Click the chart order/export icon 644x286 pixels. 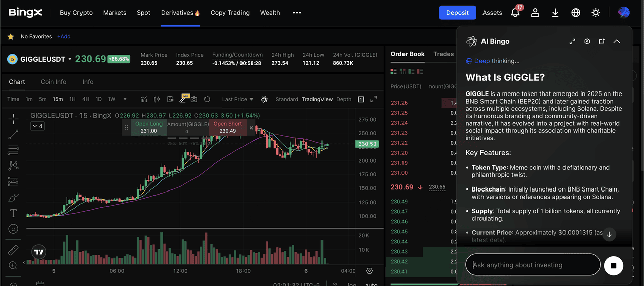click(x=170, y=99)
